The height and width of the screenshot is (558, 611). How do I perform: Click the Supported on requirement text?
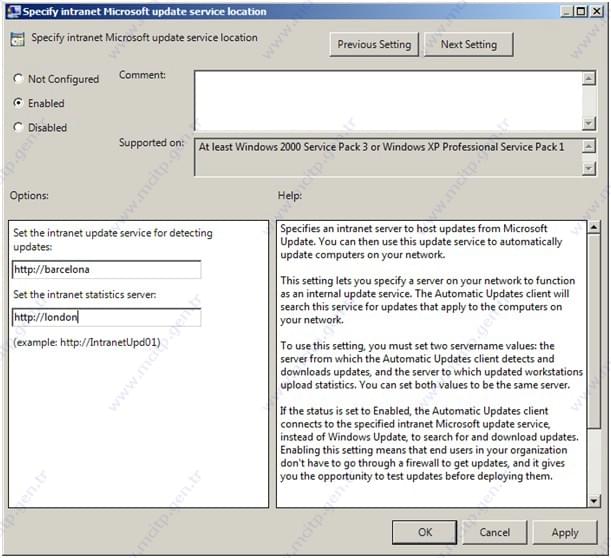point(381,147)
